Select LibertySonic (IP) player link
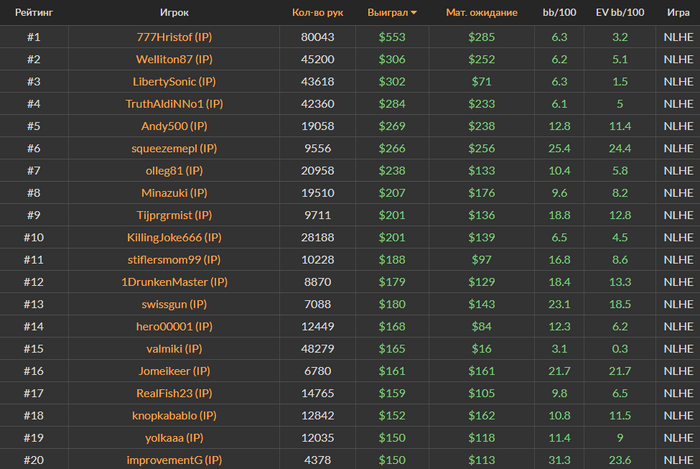The image size is (700, 469). 174,81
